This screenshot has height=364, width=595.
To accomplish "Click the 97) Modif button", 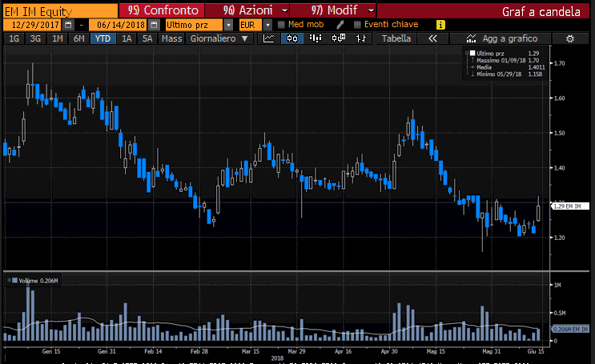I will (334, 10).
